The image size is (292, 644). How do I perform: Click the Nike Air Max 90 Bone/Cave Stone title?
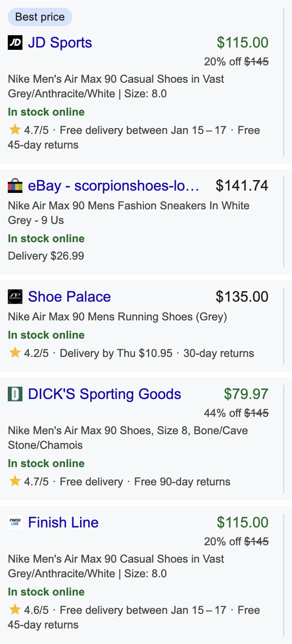(x=128, y=435)
